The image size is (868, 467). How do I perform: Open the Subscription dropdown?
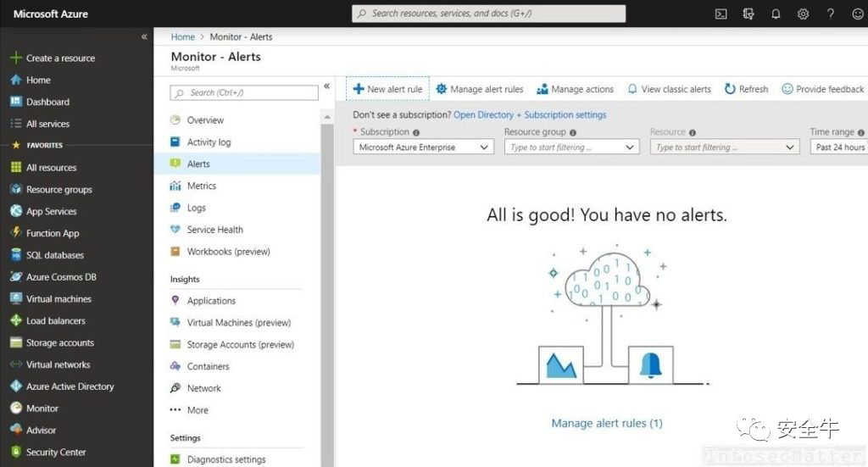coord(423,147)
